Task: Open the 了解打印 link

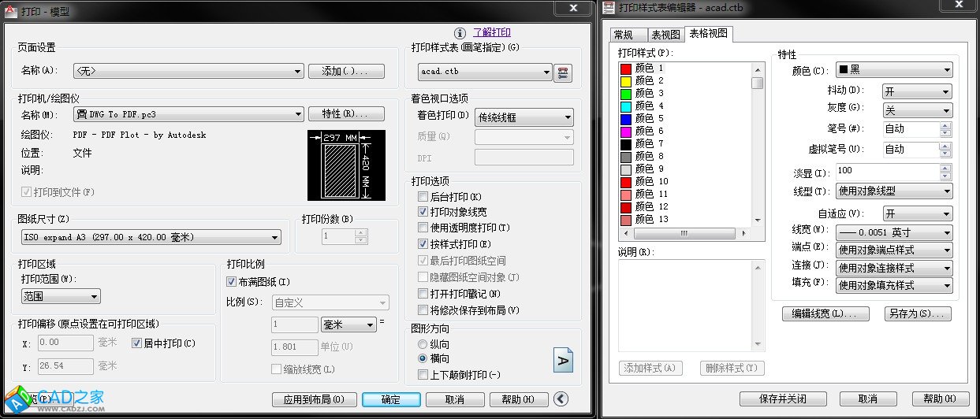Action: pos(491,32)
